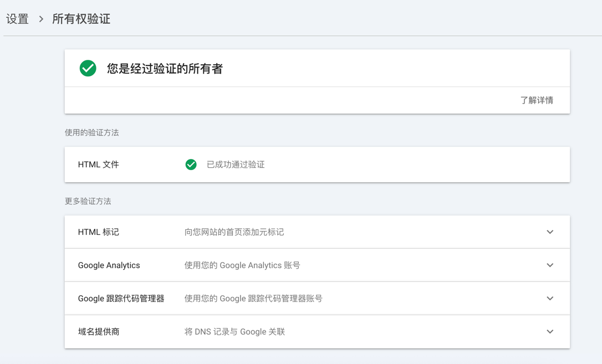Click the HTML 标记 row label
This screenshot has width=602, height=364.
tap(98, 232)
